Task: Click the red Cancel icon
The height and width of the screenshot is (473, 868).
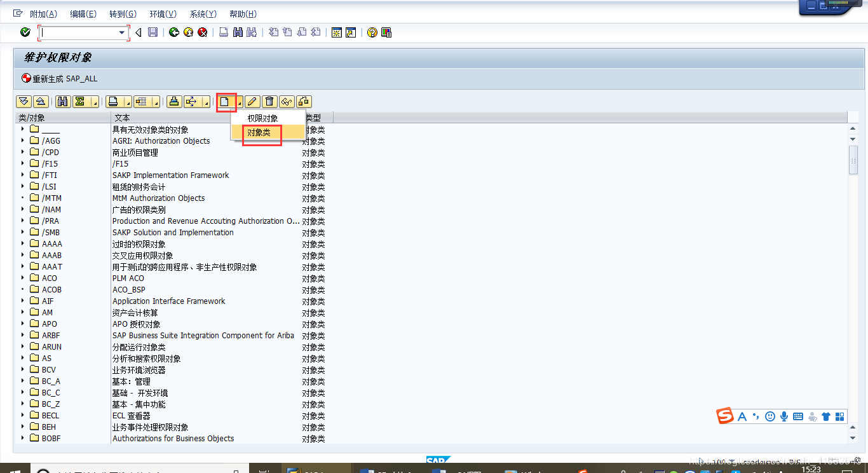Action: click(x=202, y=32)
